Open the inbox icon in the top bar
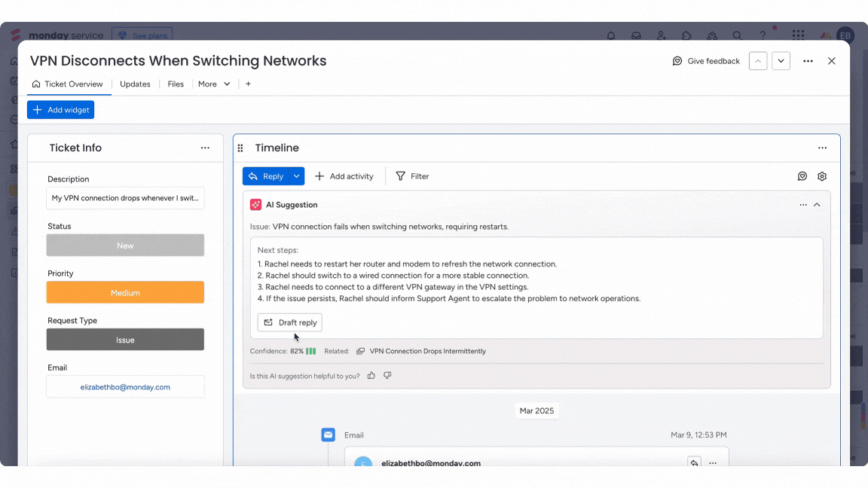Screen dimensions: 868x488 [x=637, y=35]
